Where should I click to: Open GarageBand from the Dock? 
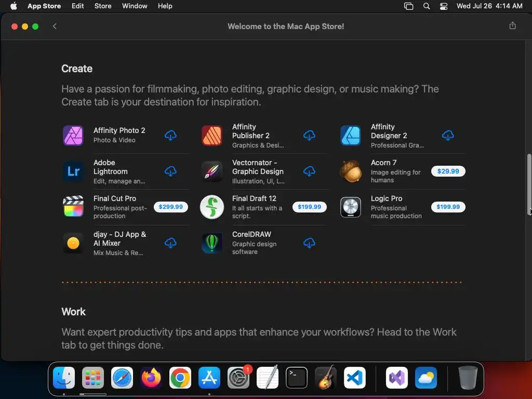pos(326,378)
